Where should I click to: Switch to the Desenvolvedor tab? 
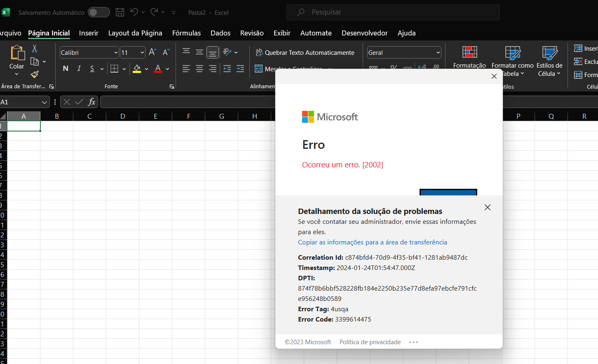[364, 33]
